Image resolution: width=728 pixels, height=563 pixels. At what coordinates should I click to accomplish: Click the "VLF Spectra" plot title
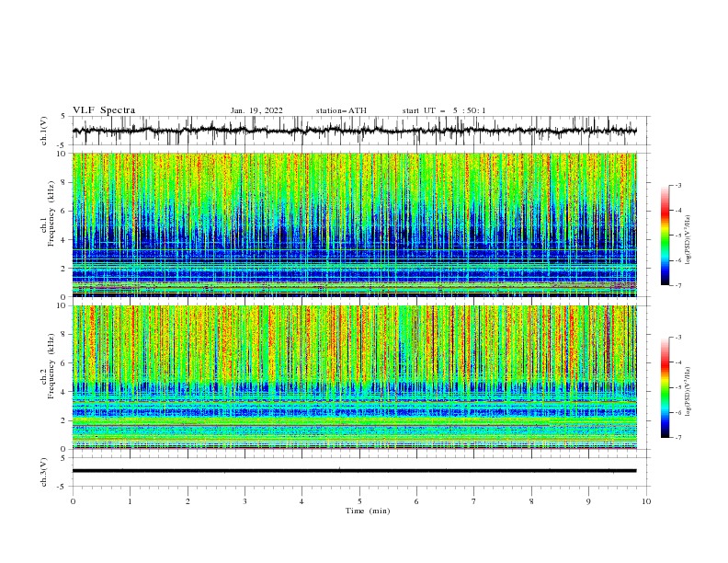(x=104, y=110)
